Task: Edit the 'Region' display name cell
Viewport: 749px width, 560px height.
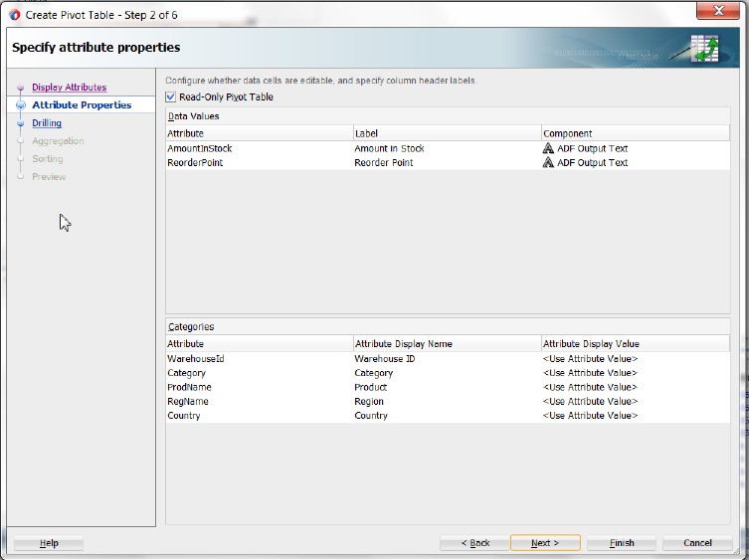Action: 447,402
